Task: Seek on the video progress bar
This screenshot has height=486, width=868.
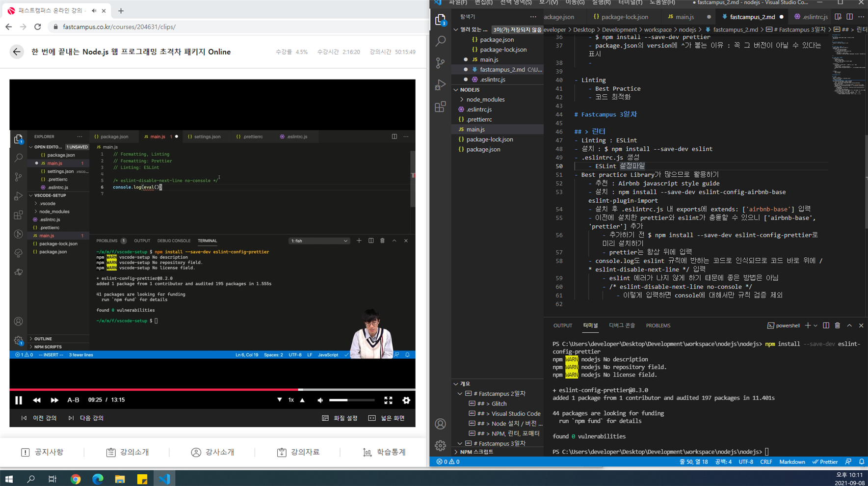Action: pos(212,389)
